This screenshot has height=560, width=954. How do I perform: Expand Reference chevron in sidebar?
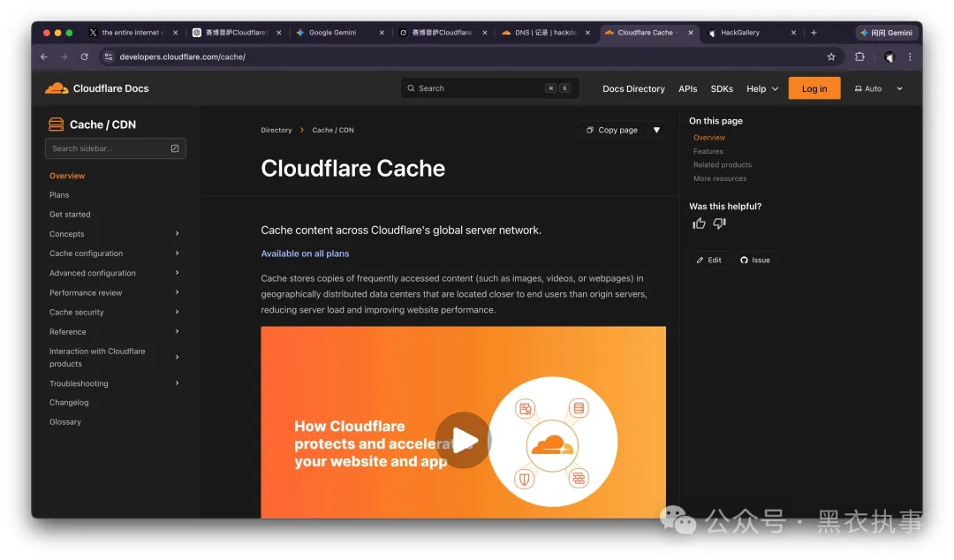(x=177, y=332)
